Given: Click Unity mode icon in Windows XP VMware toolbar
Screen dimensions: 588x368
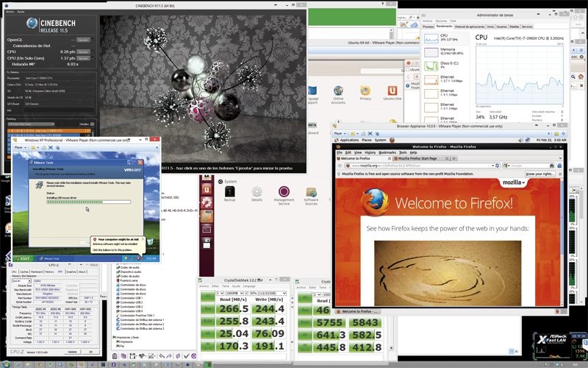Looking at the screenshot, I should (57, 148).
